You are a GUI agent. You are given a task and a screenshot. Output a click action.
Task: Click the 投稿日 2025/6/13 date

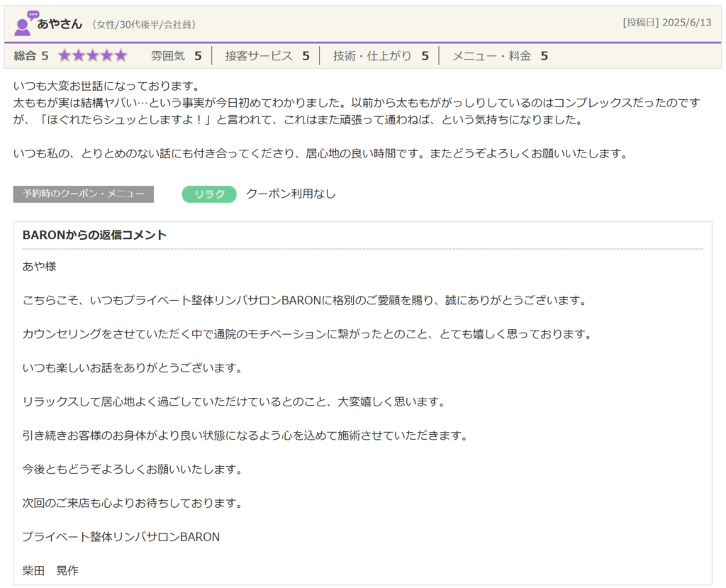[666, 23]
